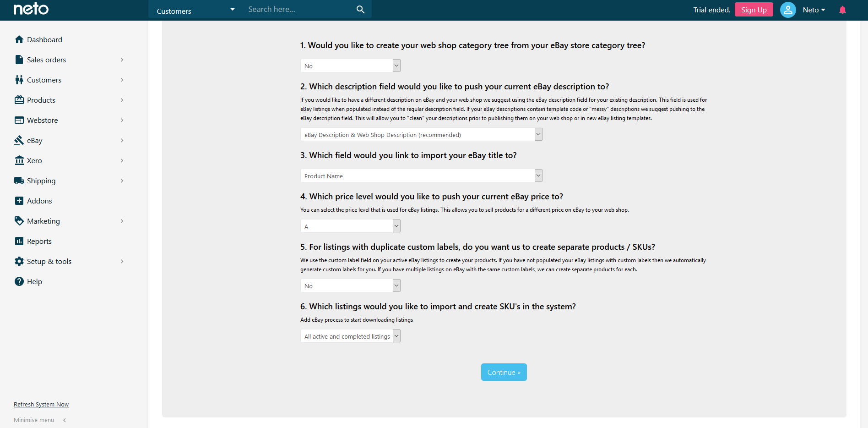Open the category tree question dropdown
868x428 pixels.
(350, 66)
